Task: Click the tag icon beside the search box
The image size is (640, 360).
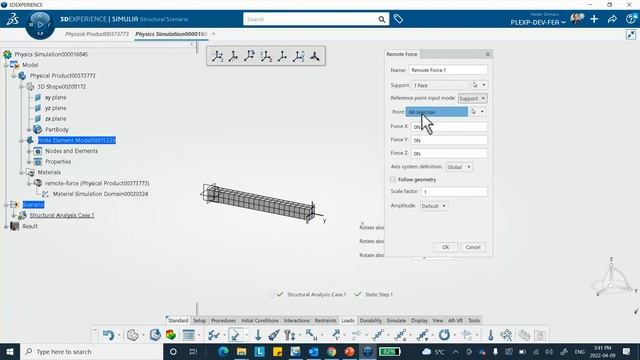Action: pos(398,19)
